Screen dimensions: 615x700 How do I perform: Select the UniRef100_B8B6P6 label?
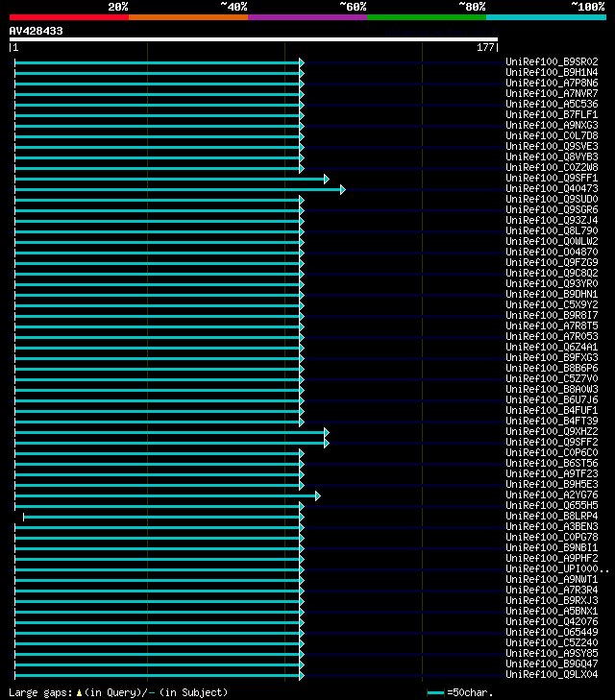[552, 369]
